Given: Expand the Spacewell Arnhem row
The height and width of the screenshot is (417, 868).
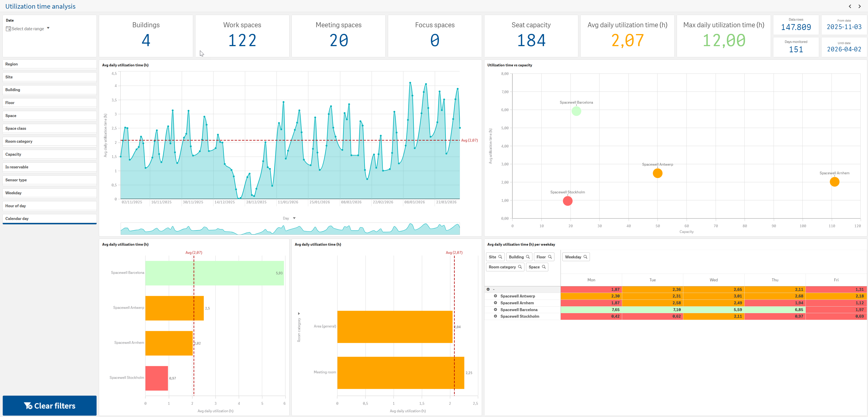Looking at the screenshot, I should (x=495, y=303).
